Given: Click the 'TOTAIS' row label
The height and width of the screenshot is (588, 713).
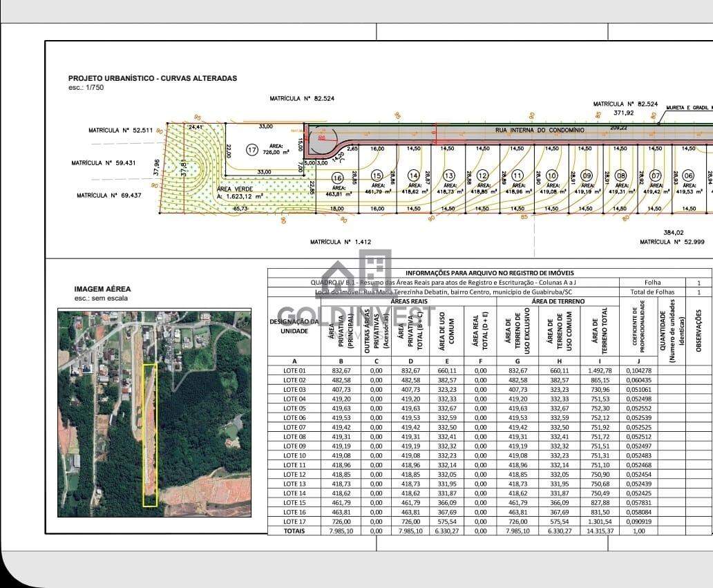Looking at the screenshot, I should [294, 531].
